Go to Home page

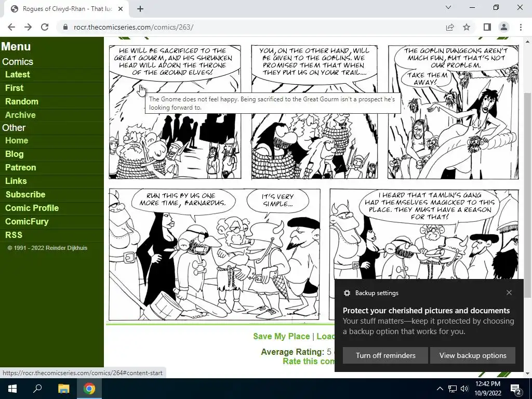click(x=17, y=140)
